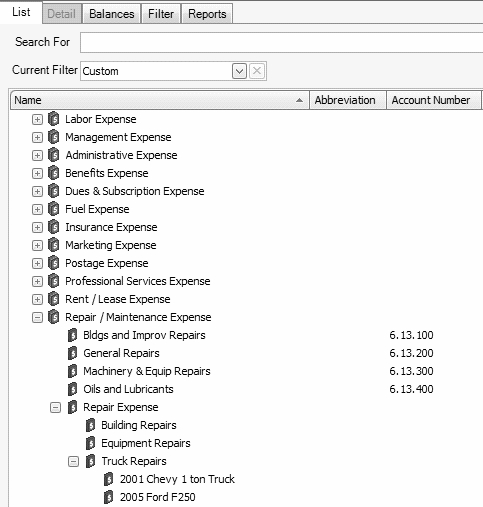Viewport: 483px width, 507px height.
Task: Click the Bldgs and Improv Repairs icon
Action: coord(72,335)
